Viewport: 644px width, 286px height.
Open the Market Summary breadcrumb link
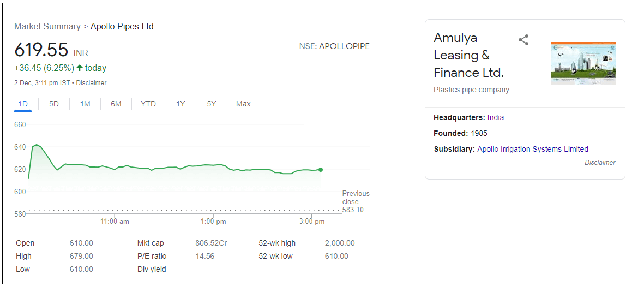point(47,27)
